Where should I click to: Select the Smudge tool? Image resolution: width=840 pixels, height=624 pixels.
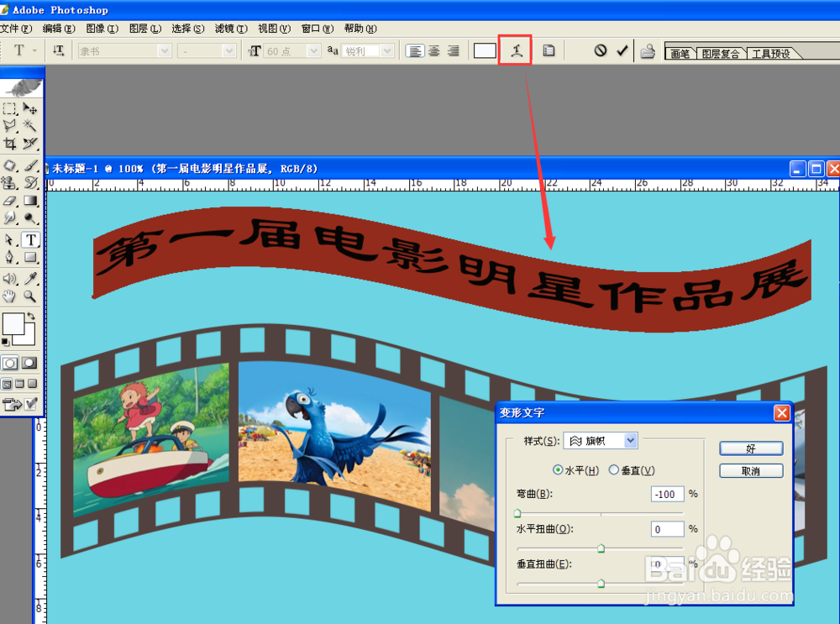tap(9, 218)
